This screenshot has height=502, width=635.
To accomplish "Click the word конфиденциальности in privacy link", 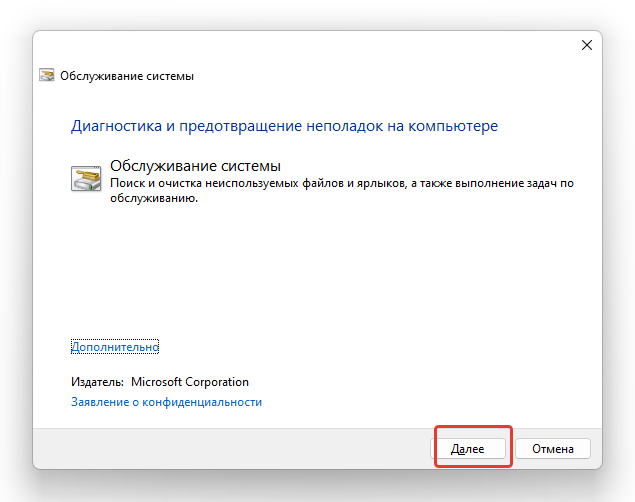I will point(202,402).
